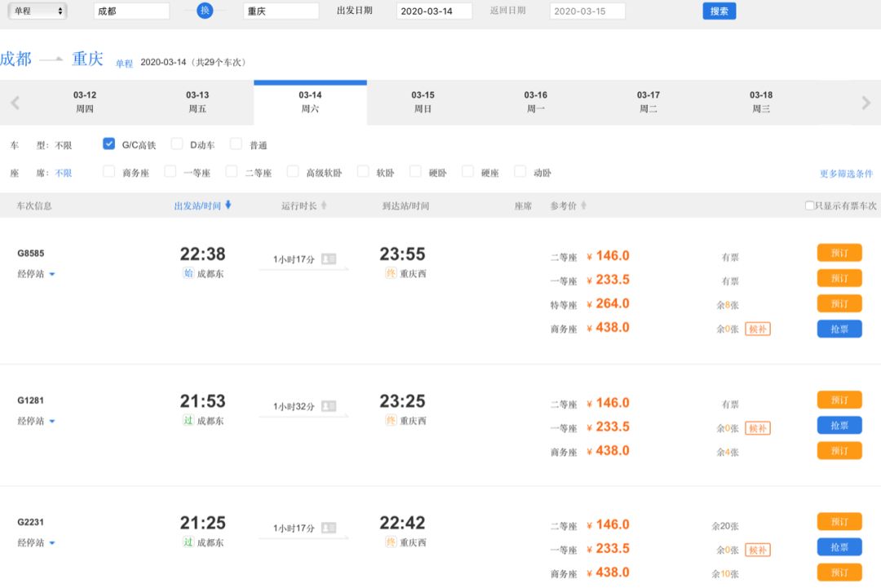The image size is (881, 588).
Task: Click the 出发日期 date input field
Action: click(x=434, y=11)
